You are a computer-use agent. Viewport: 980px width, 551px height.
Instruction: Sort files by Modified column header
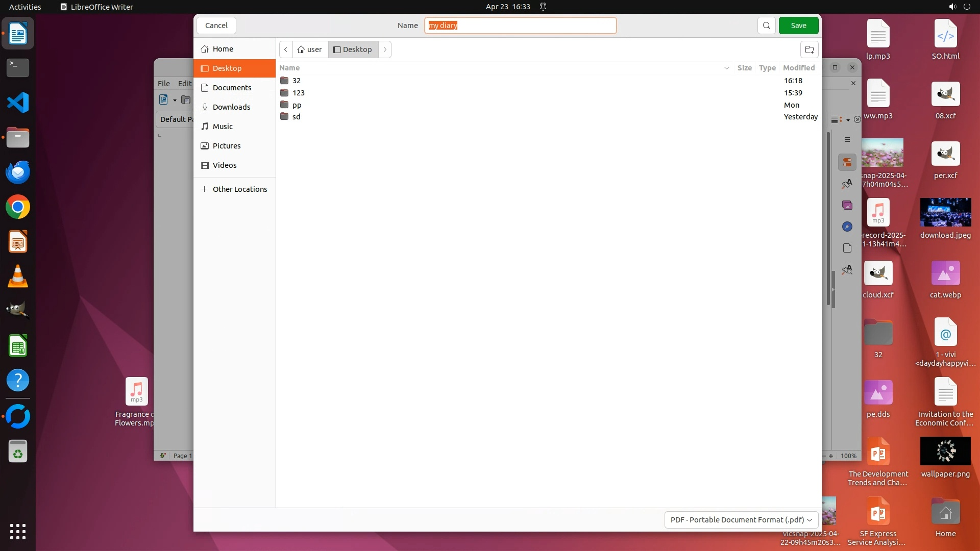798,68
